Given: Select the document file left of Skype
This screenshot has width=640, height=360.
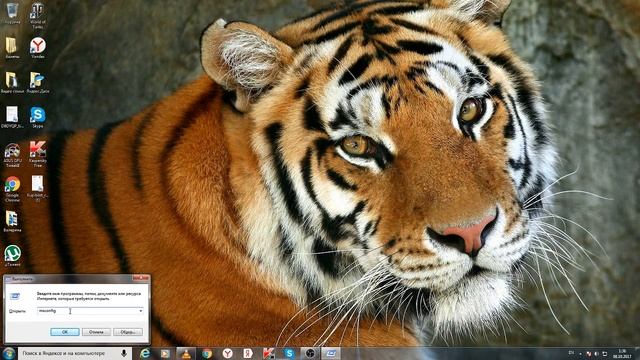Looking at the screenshot, I should (x=13, y=118).
